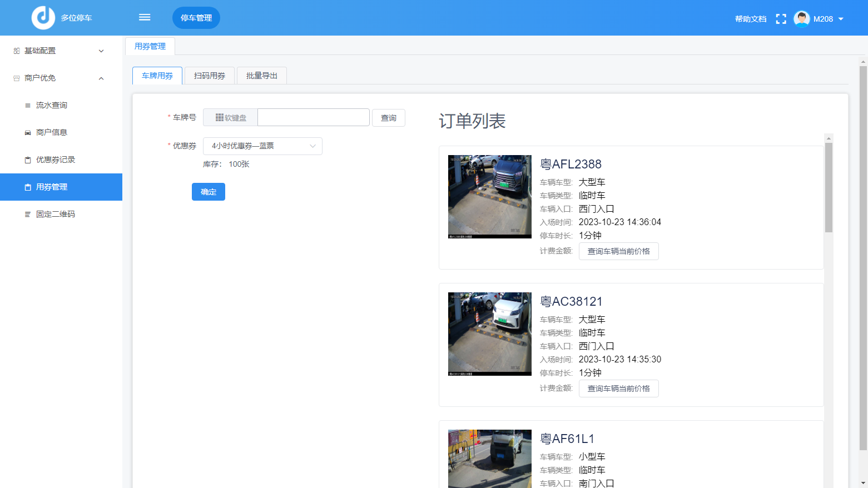Click the M208 user avatar
The height and width of the screenshot is (488, 868).
801,18
